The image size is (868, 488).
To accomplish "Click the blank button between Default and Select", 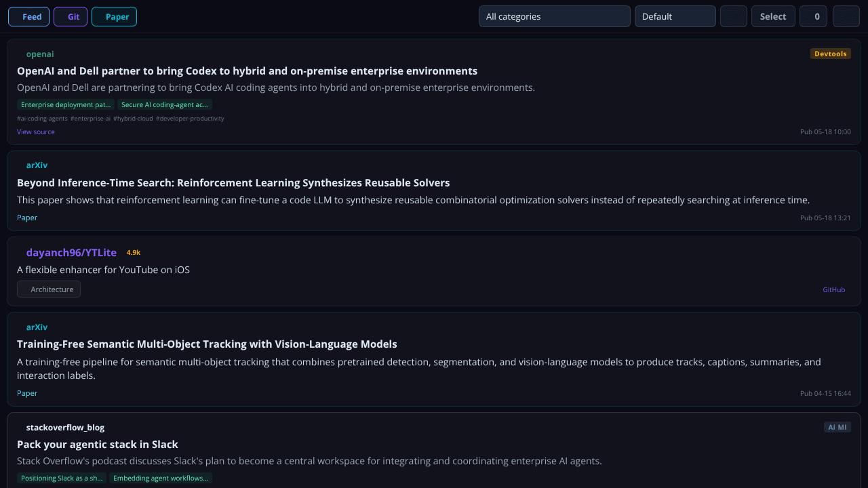I will [x=734, y=16].
